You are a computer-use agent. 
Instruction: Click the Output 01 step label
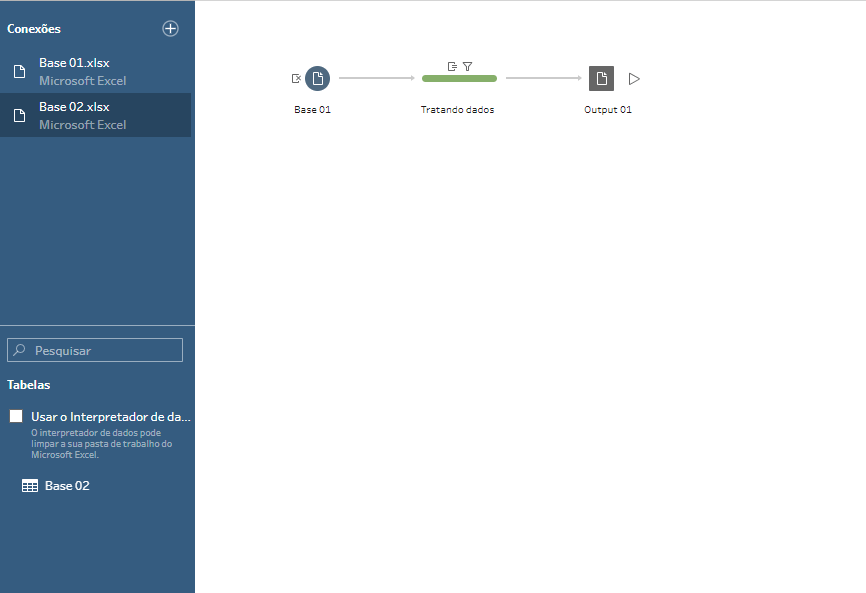tap(608, 110)
